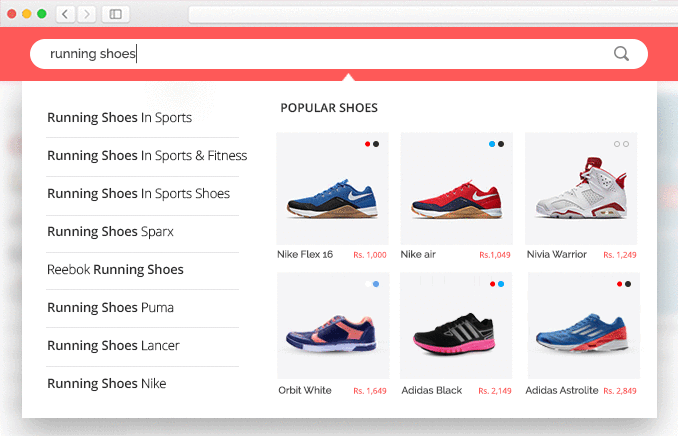Pick blue color on Nike air
This screenshot has width=678, height=436.
[492, 144]
